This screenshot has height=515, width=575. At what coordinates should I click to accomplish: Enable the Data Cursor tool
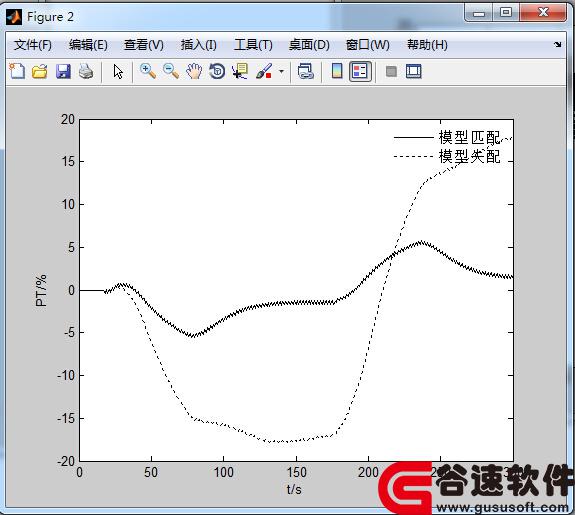point(240,71)
